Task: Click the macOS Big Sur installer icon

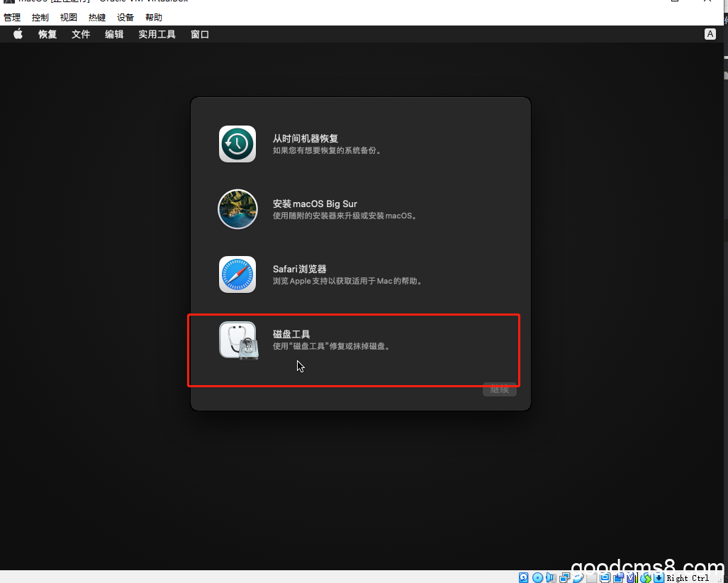Action: click(237, 209)
